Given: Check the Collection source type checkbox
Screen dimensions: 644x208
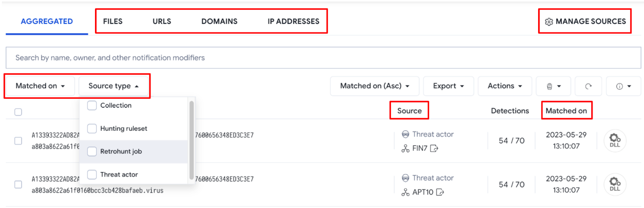Looking at the screenshot, I should point(92,106).
